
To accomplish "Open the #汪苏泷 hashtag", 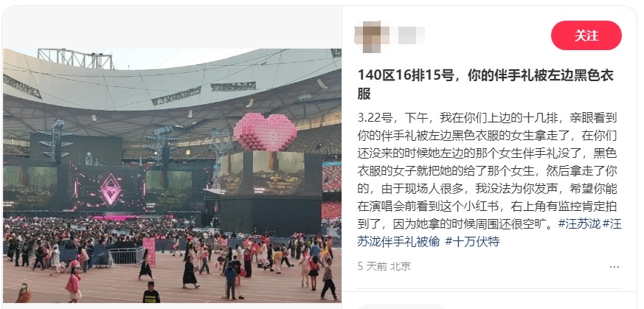I will (x=580, y=224).
